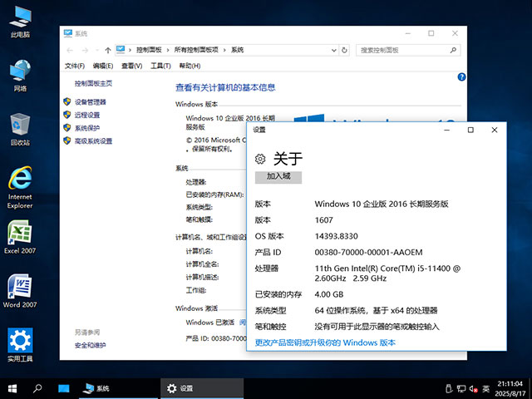Screen dimensions: 532x399
Task: Click the muted volume tray icon
Action: tap(474, 388)
